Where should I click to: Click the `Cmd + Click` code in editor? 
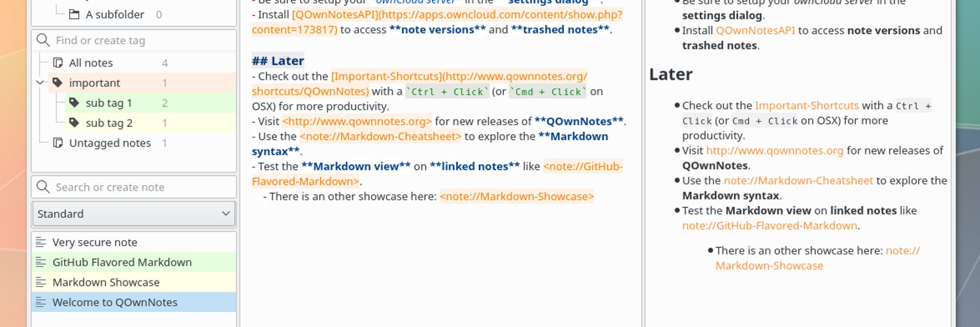[548, 92]
